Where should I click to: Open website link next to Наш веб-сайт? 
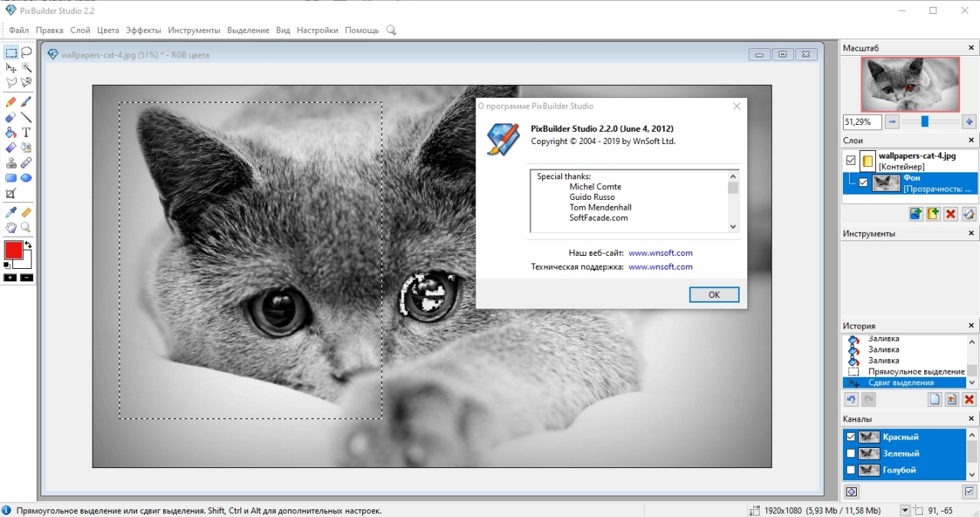[x=660, y=253]
